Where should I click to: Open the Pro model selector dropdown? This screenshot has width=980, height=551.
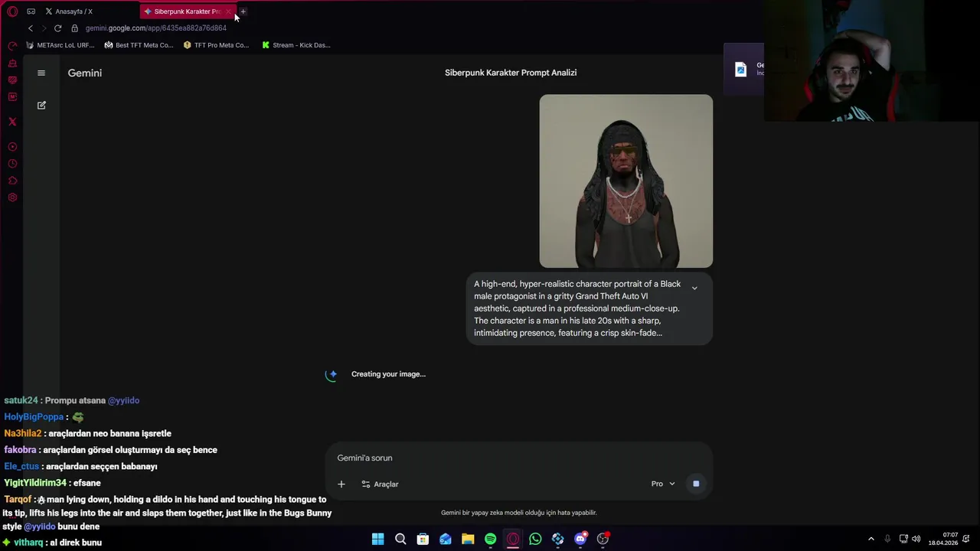(663, 484)
